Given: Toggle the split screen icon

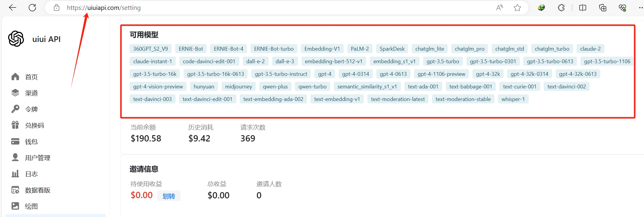Looking at the screenshot, I should click(583, 8).
